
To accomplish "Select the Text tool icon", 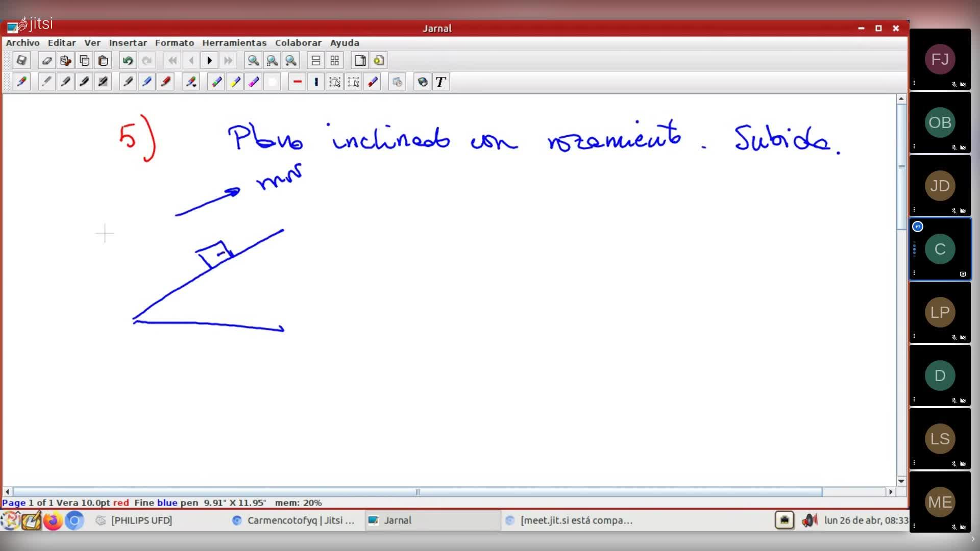I will (x=441, y=82).
